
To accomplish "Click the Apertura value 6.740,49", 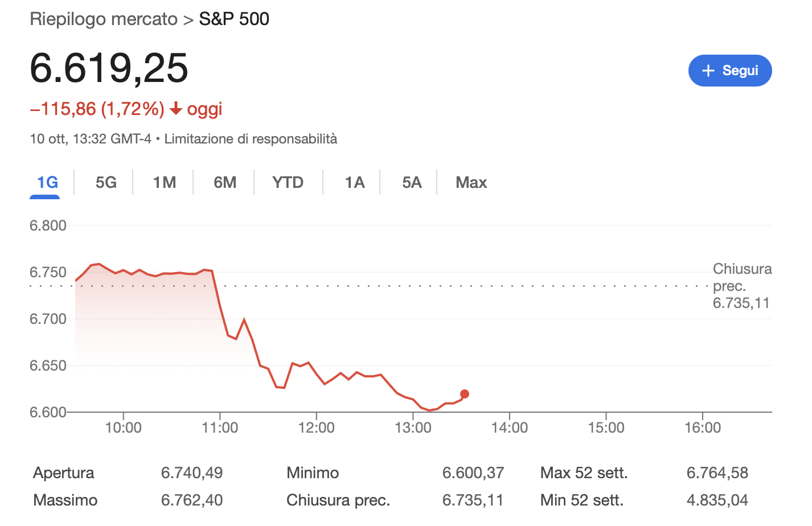I will click(192, 472).
